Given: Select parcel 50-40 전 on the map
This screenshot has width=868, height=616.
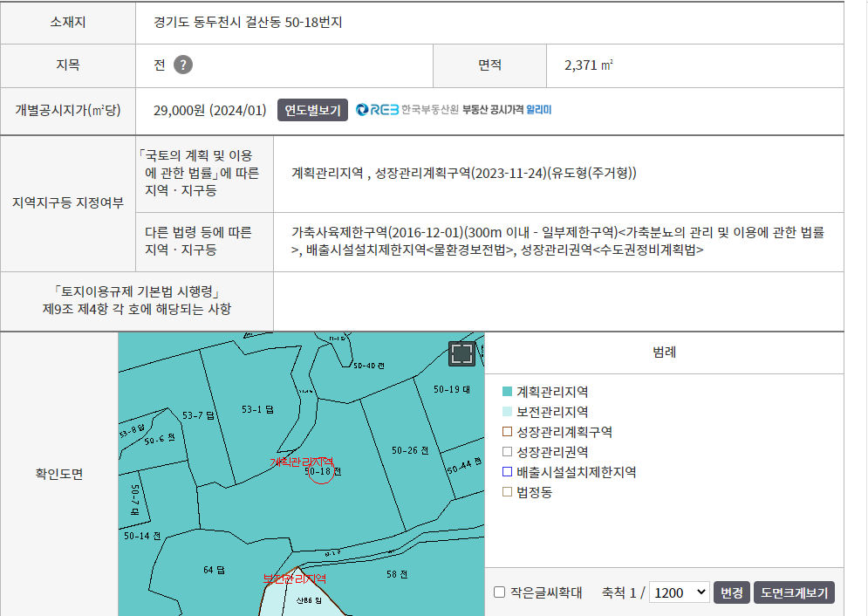Looking at the screenshot, I should [369, 366].
